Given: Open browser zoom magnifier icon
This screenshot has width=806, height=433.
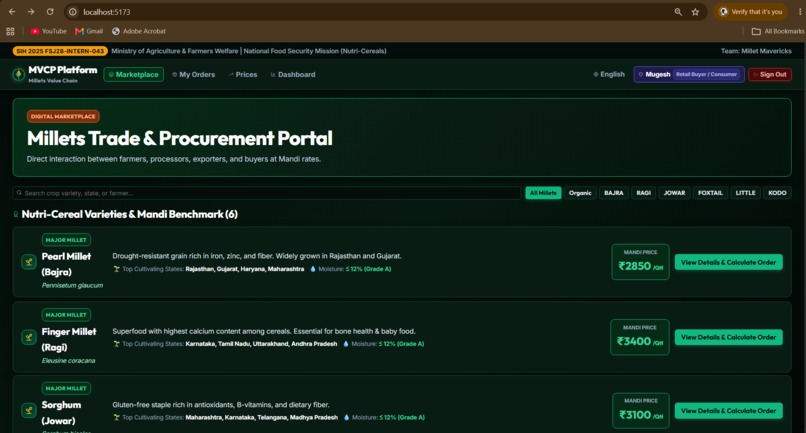Looking at the screenshot, I should pos(678,12).
